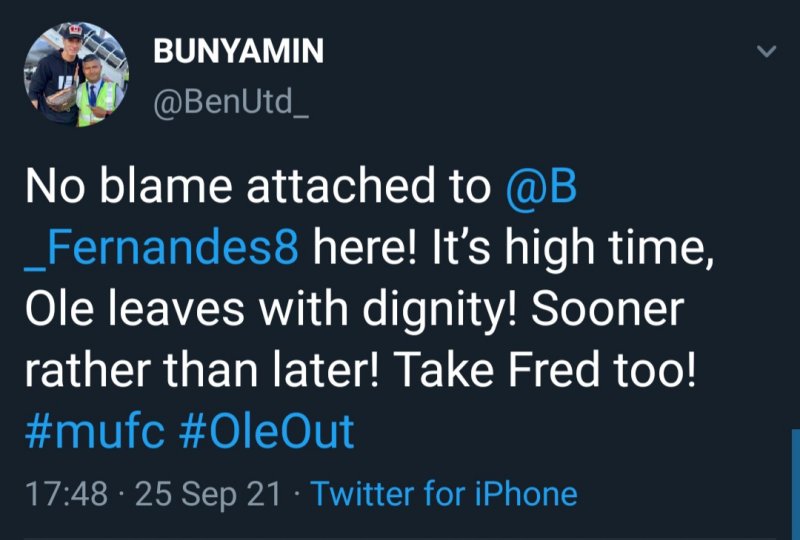The image size is (800, 540).
Task: Open the Twitter for iPhone source link
Action: tap(444, 494)
